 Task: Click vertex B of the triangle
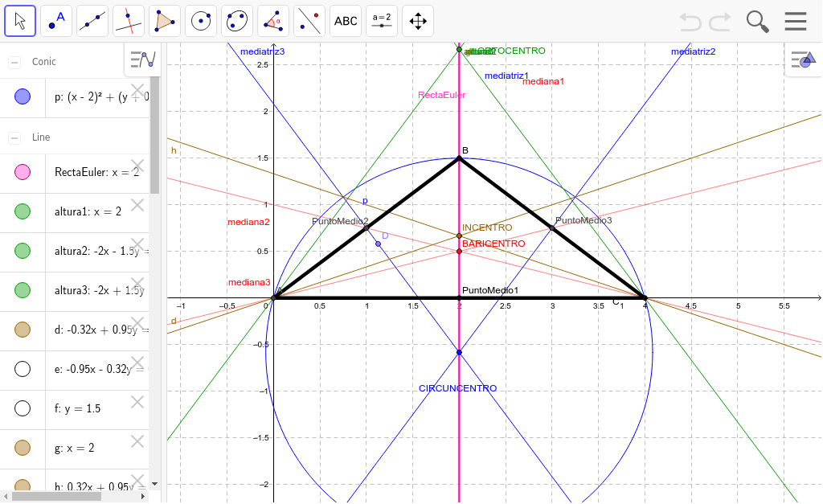[459, 158]
